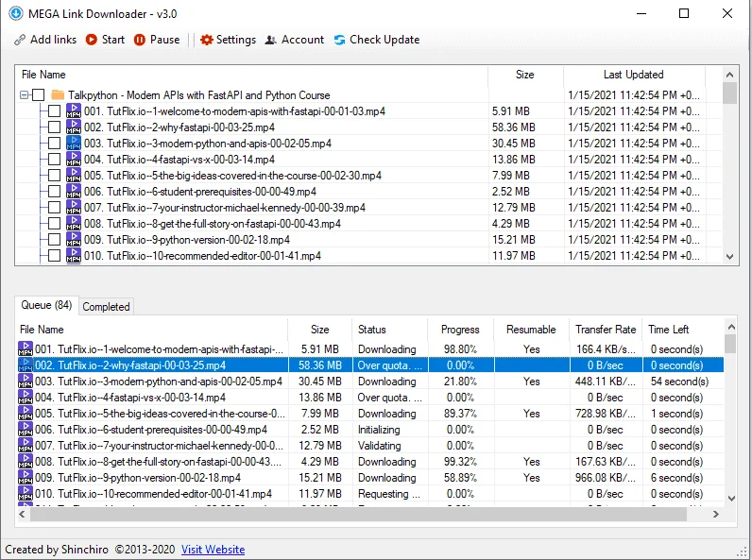Check the 002 why-fastapi file checkbox
Image resolution: width=752 pixels, height=560 pixels.
[54, 127]
